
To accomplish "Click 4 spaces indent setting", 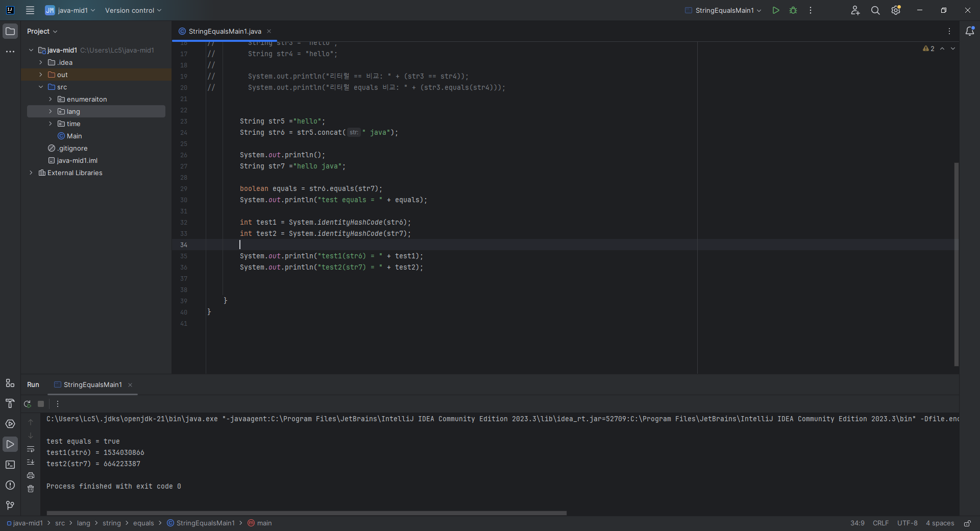I will 940,523.
